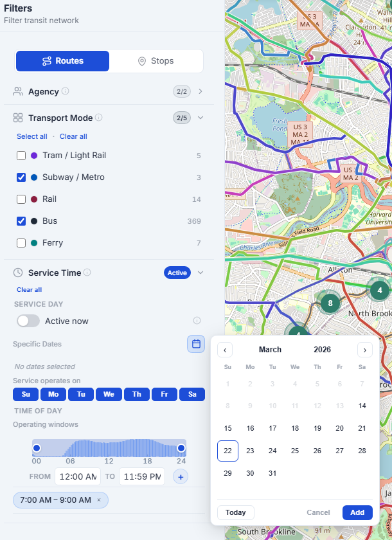Click Clear all under Transport Mode
This screenshot has width=392, height=540.
click(73, 136)
